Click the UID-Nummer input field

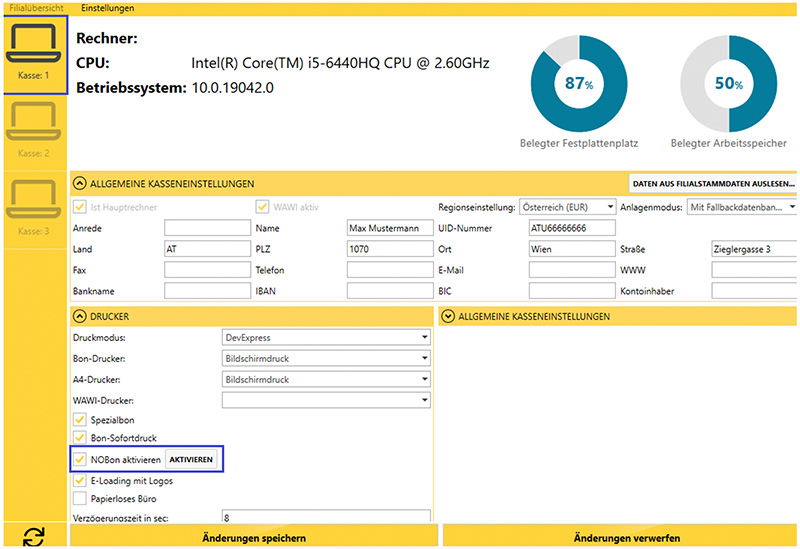pyautogui.click(x=570, y=228)
